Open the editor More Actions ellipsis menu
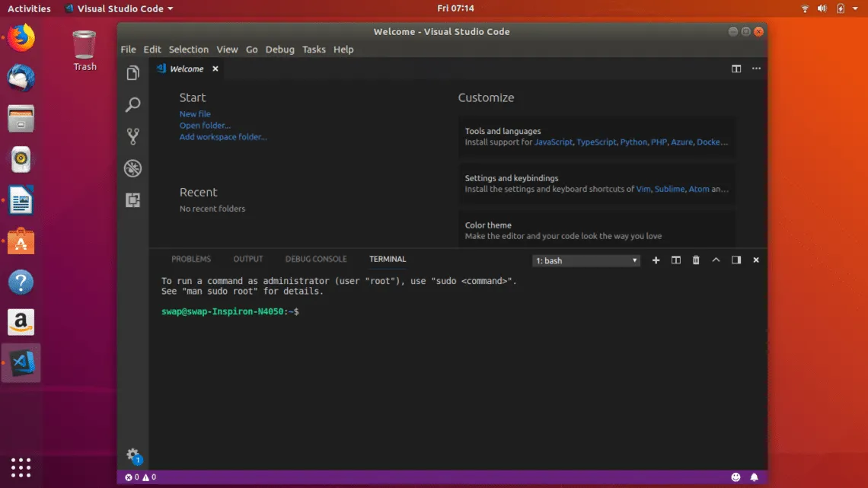868x488 pixels. pyautogui.click(x=756, y=69)
